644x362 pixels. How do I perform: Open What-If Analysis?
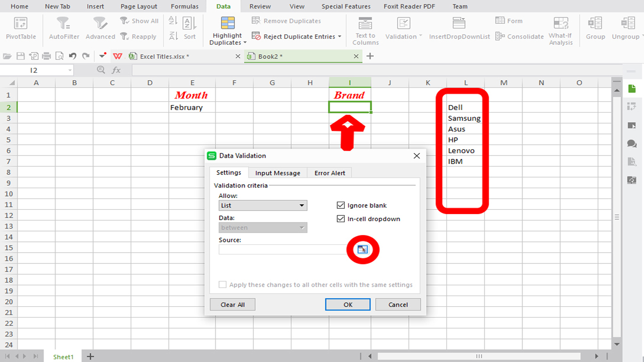(x=561, y=31)
